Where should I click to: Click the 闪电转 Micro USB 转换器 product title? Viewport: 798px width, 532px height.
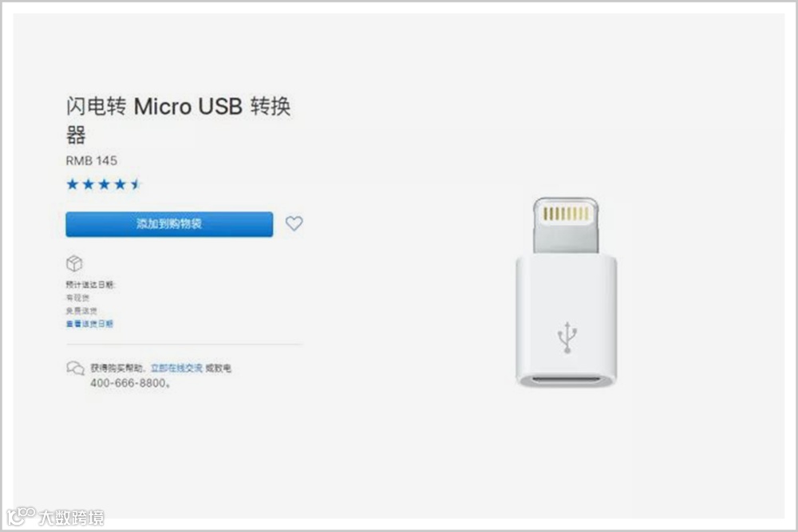[178, 120]
